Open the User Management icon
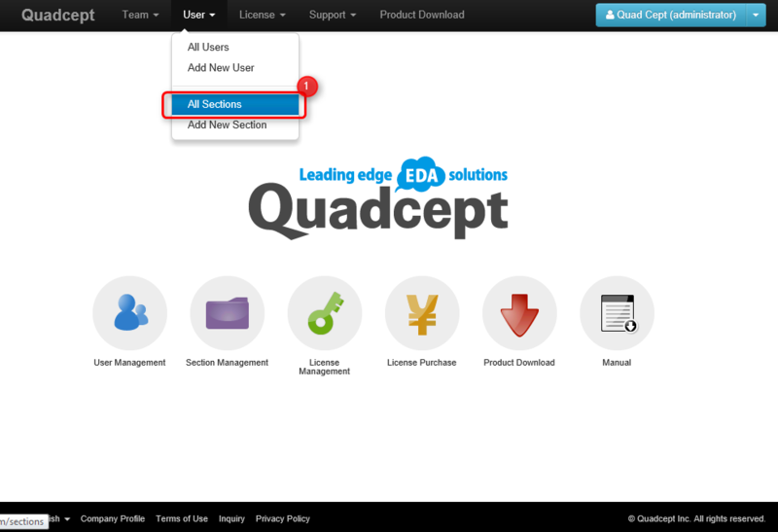 (x=129, y=313)
